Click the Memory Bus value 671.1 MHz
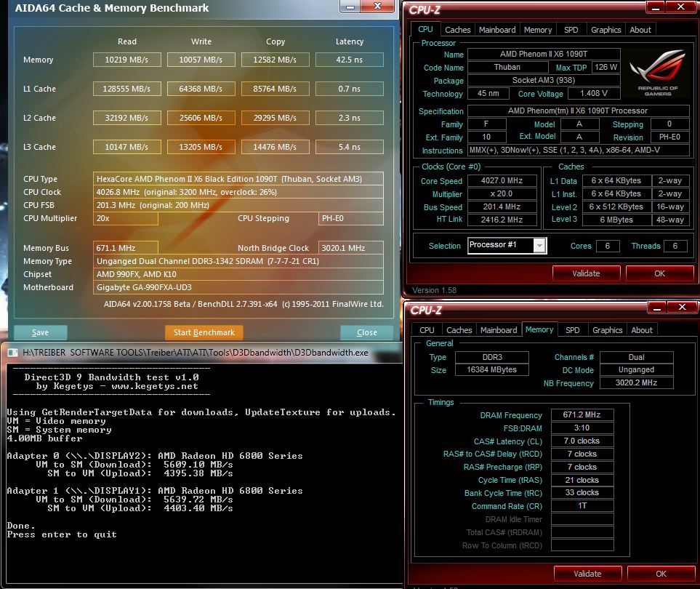The height and width of the screenshot is (589, 700). click(x=126, y=248)
